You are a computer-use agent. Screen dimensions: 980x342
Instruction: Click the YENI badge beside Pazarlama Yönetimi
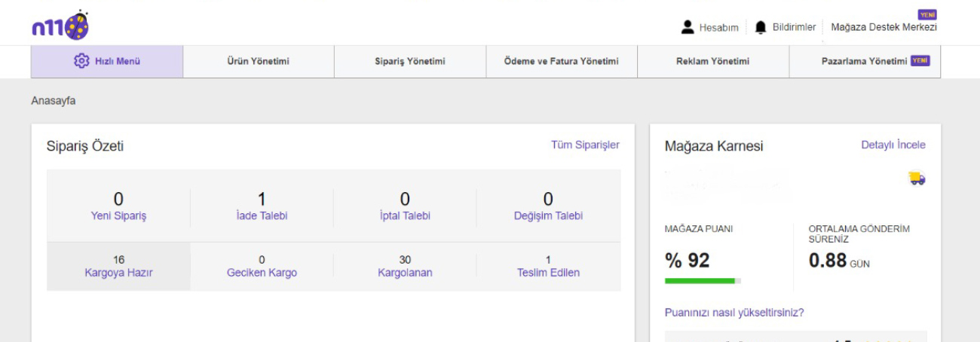click(920, 61)
